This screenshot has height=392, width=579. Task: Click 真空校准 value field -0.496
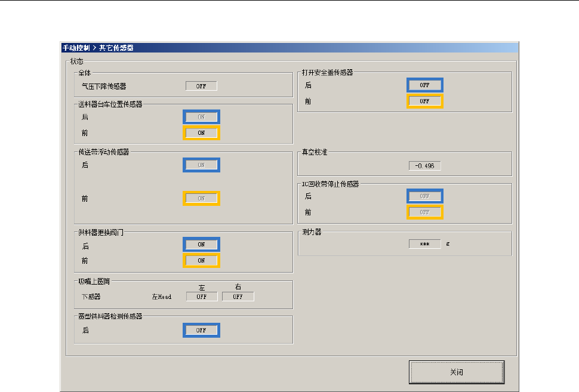pos(424,166)
